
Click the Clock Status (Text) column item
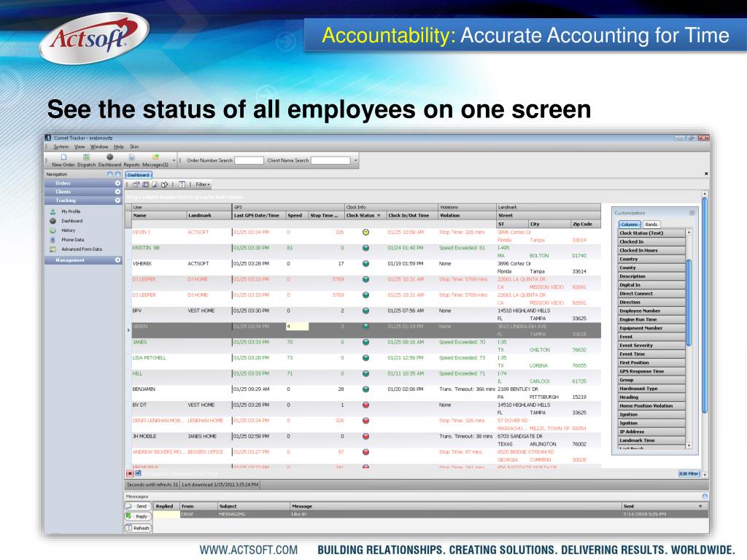pos(651,233)
